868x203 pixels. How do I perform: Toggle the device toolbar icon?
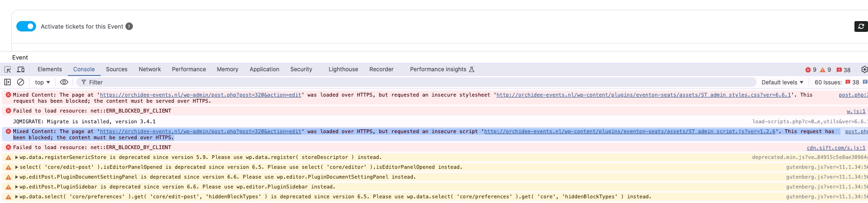21,69
